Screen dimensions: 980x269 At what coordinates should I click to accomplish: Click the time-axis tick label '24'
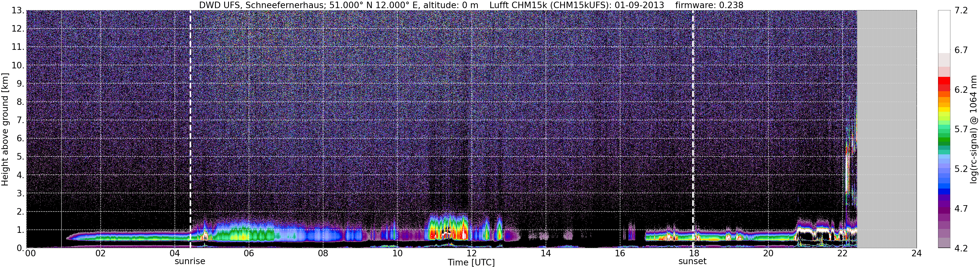[x=917, y=253]
